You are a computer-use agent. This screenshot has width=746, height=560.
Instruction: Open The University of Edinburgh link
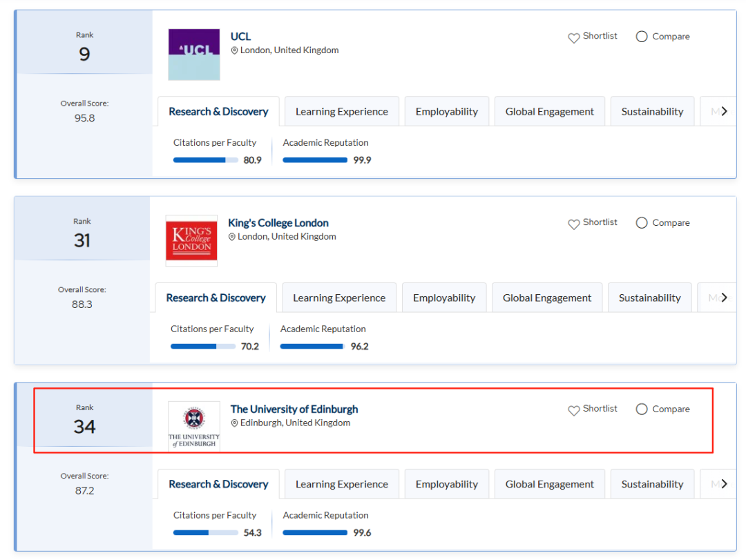coord(294,409)
